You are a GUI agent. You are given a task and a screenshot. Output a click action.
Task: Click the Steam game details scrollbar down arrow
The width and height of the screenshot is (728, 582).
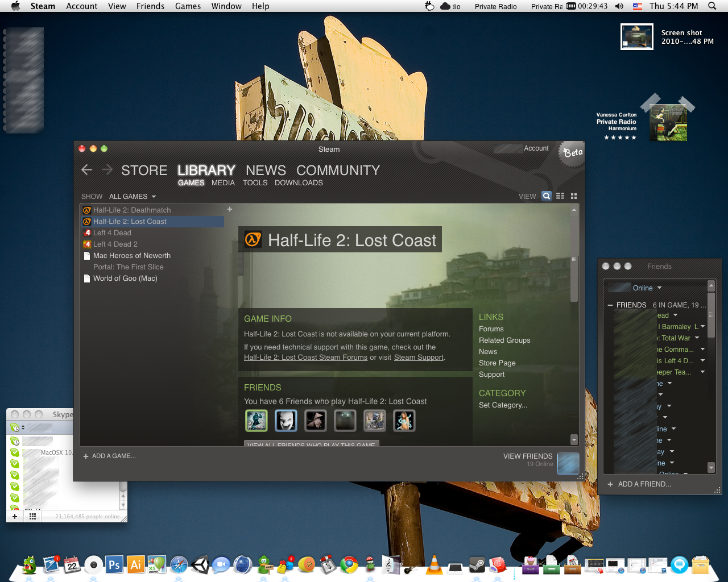pos(574,440)
